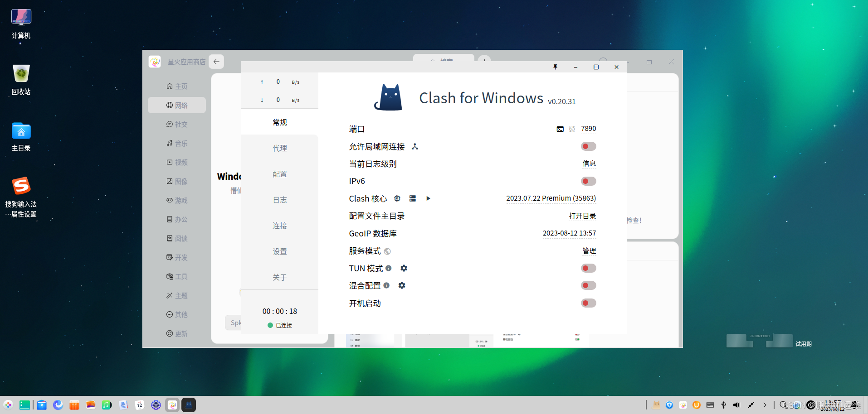Update GeoIP database date 2023-08-12 13:57
The height and width of the screenshot is (414, 868).
pos(569,233)
